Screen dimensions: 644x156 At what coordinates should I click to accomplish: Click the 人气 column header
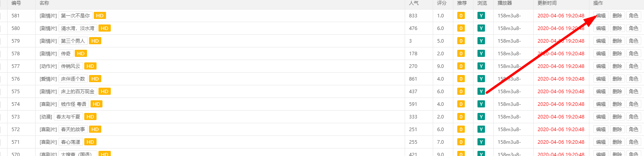click(414, 3)
